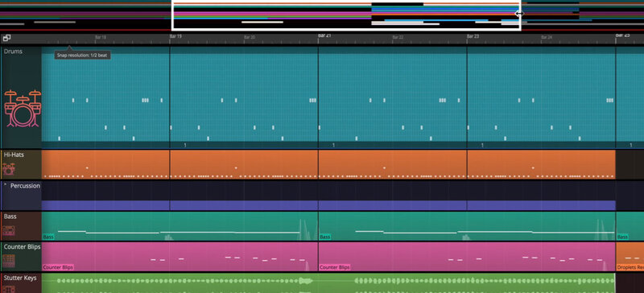Click the Stutter Keys track instrument icon
The image size is (644, 293).
(x=9, y=289)
